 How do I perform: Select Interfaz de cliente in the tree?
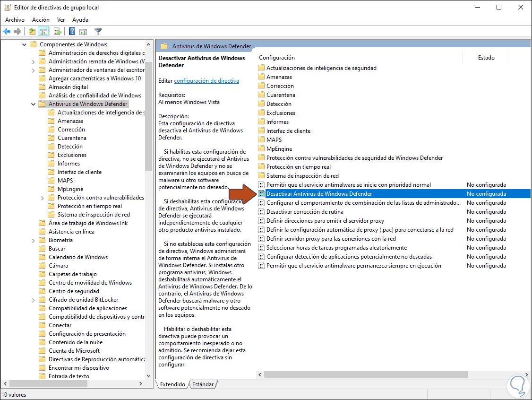79,172
